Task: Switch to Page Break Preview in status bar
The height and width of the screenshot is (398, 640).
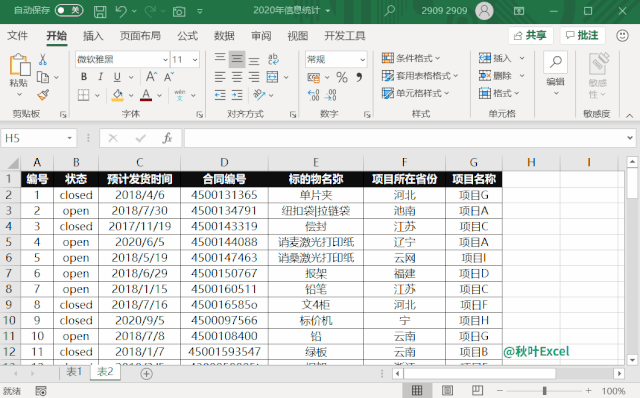Action: (477, 391)
